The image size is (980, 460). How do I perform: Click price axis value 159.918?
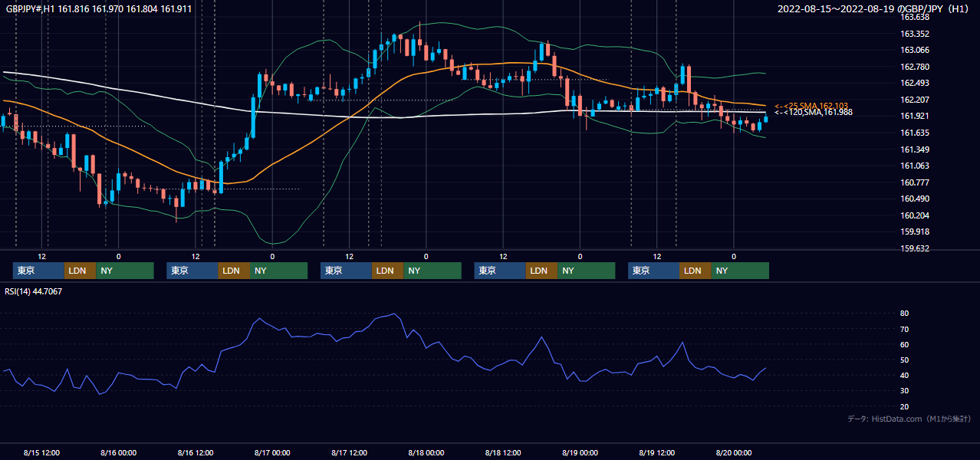coord(914,232)
